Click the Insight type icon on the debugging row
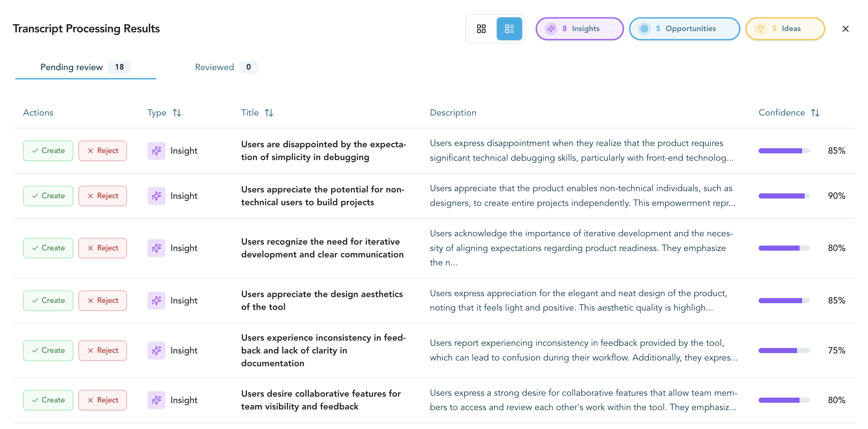 point(156,151)
